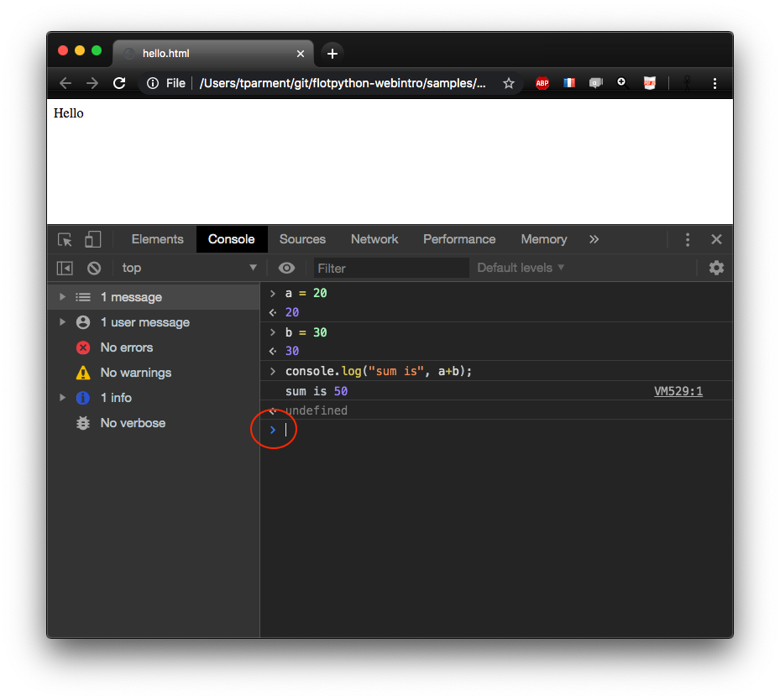Show more DevTools tabs with chevrons
The image size is (780, 700).
pyautogui.click(x=594, y=239)
